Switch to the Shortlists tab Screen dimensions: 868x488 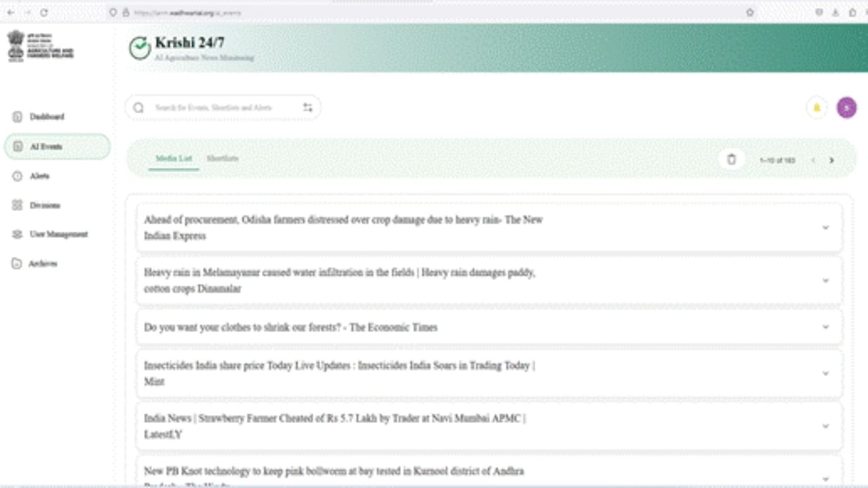pyautogui.click(x=222, y=159)
